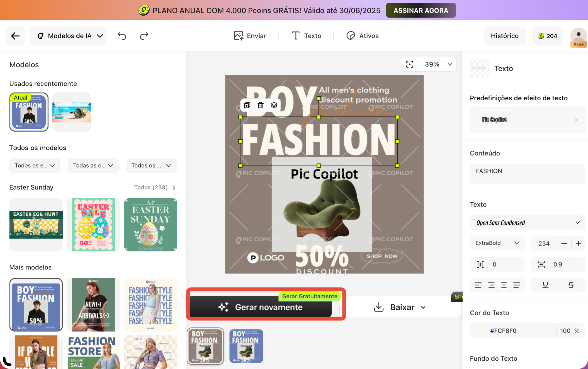Set text alignment to left
Screen dimensions: 588x369
point(478,285)
